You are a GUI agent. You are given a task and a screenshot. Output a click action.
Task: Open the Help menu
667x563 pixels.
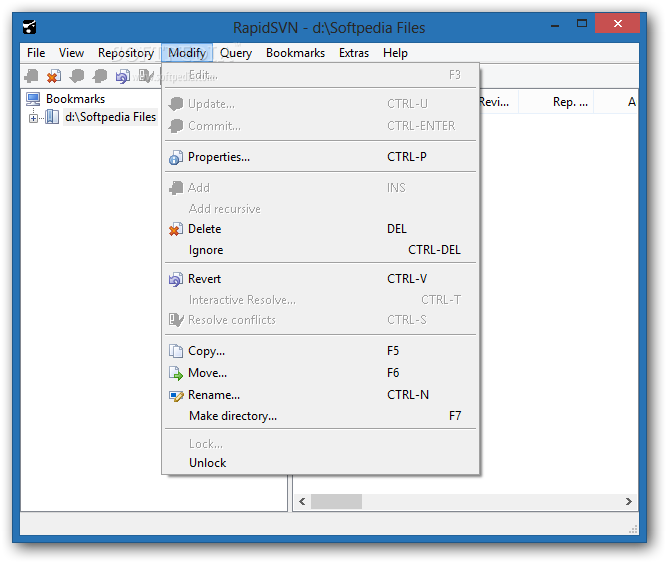pos(396,53)
